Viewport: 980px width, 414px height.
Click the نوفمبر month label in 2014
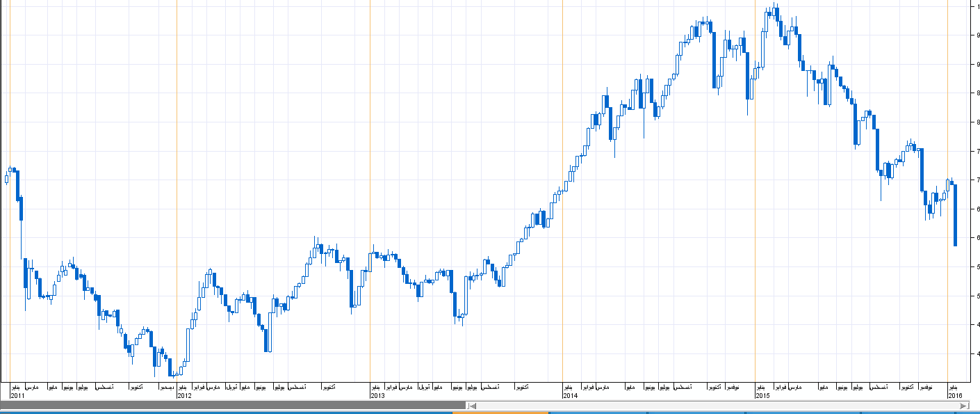(x=733, y=387)
